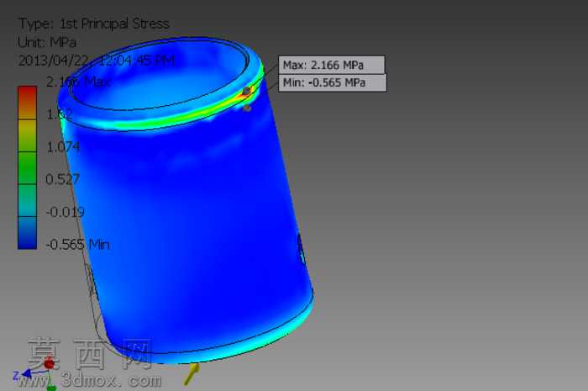Click the maximum stress probe point on rim
The height and width of the screenshot is (391, 588).
(246, 91)
